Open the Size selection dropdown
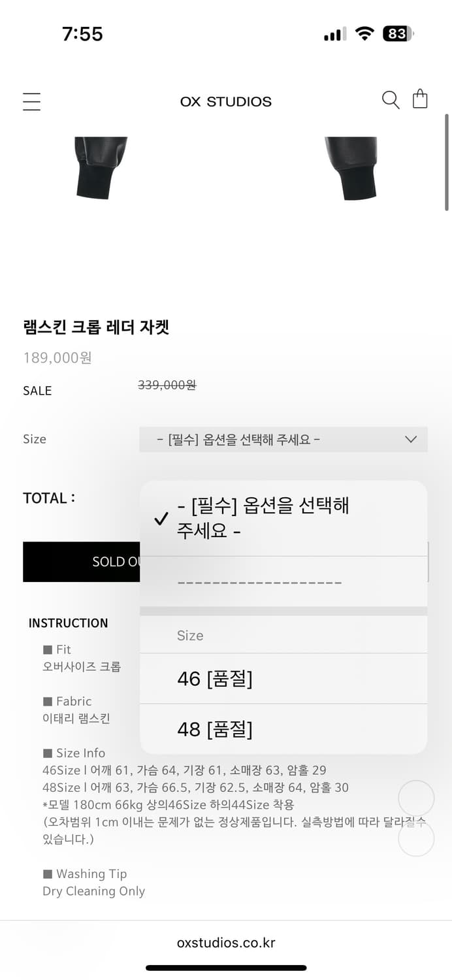Image resolution: width=452 pixels, height=980 pixels. 283,440
